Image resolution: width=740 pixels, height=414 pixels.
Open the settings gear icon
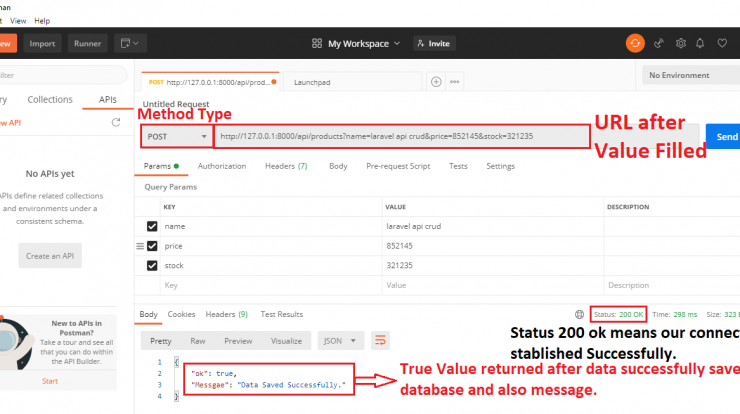tap(681, 43)
